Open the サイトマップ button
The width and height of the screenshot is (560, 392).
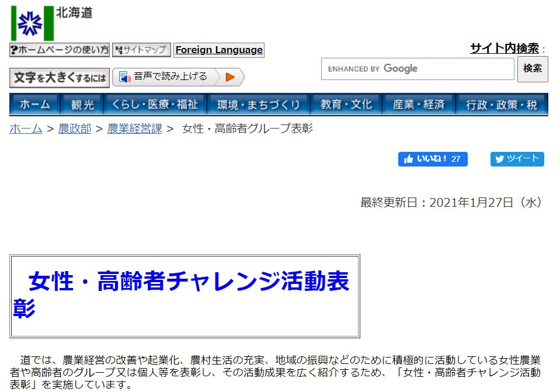(141, 50)
